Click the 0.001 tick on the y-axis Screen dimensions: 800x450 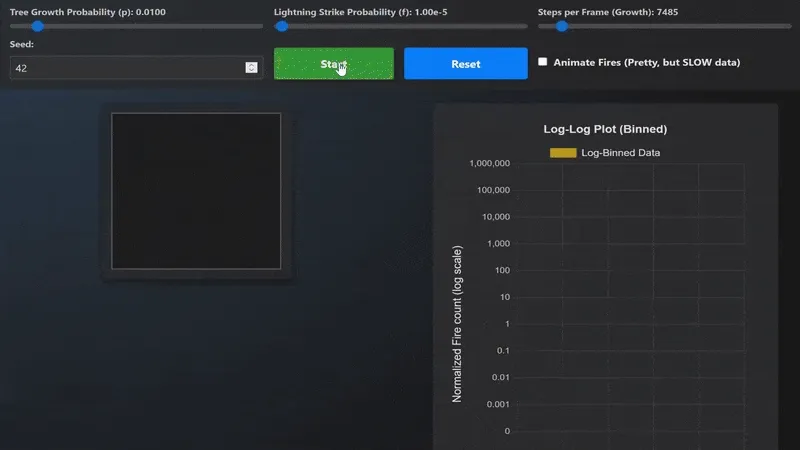click(x=495, y=405)
